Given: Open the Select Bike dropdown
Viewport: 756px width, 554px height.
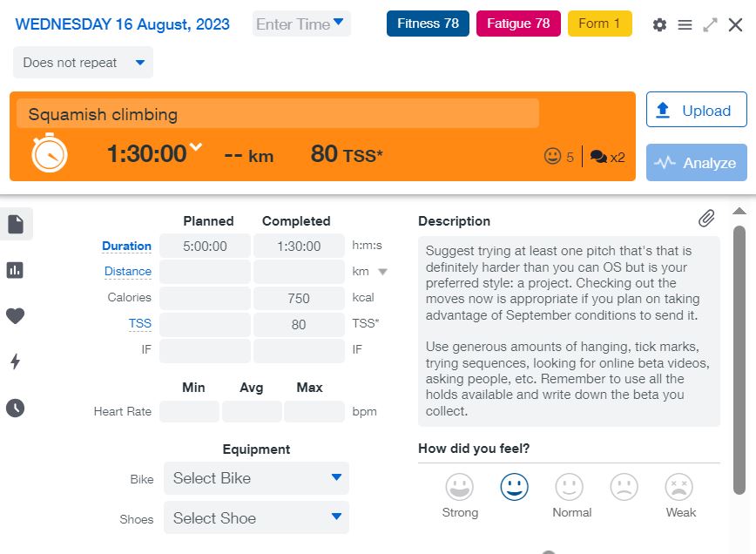Looking at the screenshot, I should click(x=256, y=478).
